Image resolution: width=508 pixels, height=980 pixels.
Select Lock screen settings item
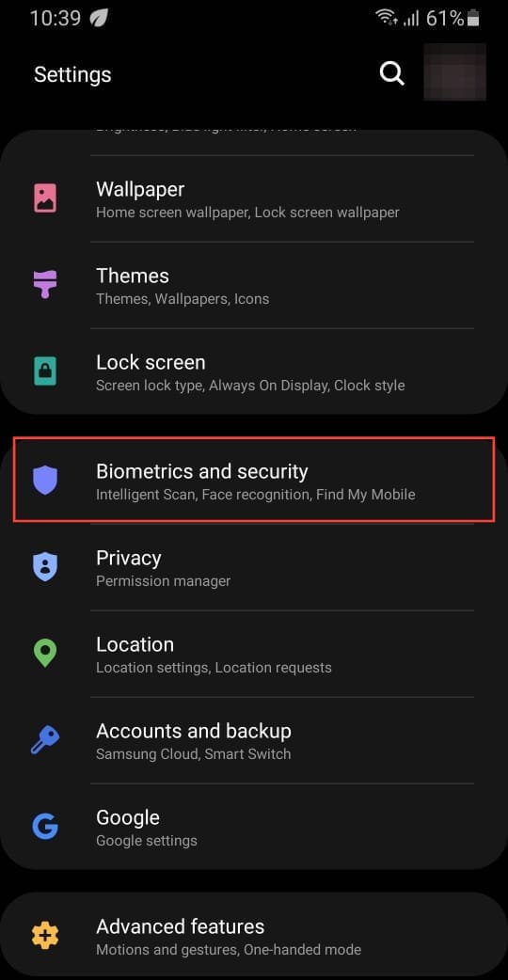tap(254, 371)
